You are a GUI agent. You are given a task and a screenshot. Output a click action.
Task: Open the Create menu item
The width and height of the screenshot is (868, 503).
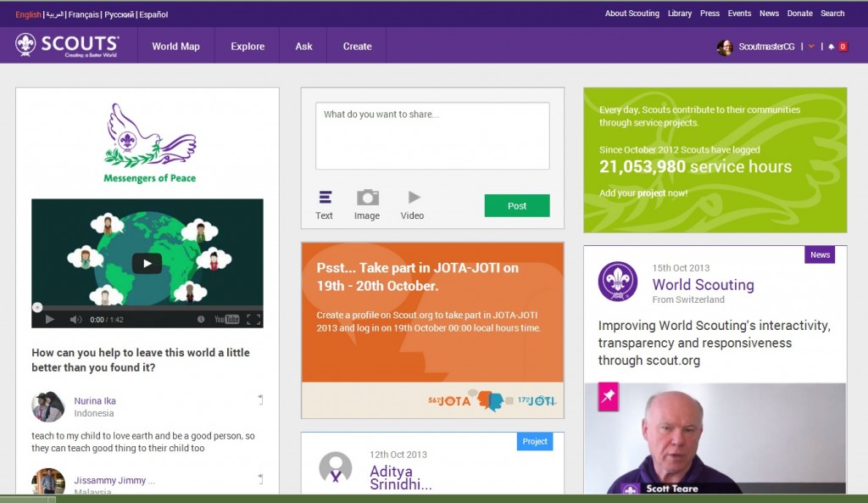[357, 47]
